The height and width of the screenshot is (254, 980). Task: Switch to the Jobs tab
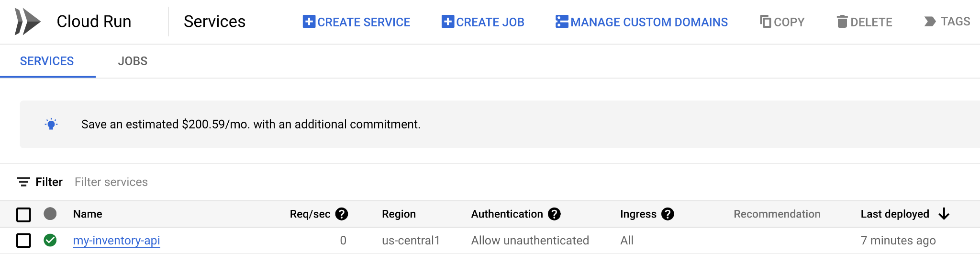click(x=133, y=61)
